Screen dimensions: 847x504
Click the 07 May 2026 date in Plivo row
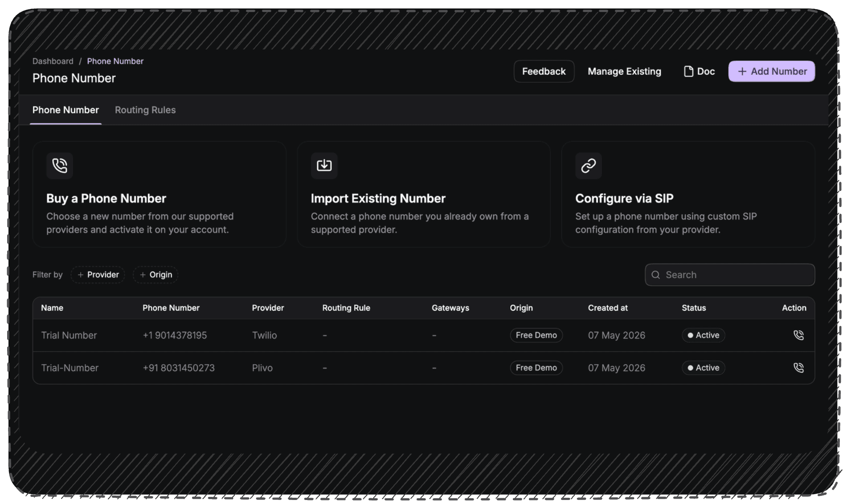coord(617,368)
